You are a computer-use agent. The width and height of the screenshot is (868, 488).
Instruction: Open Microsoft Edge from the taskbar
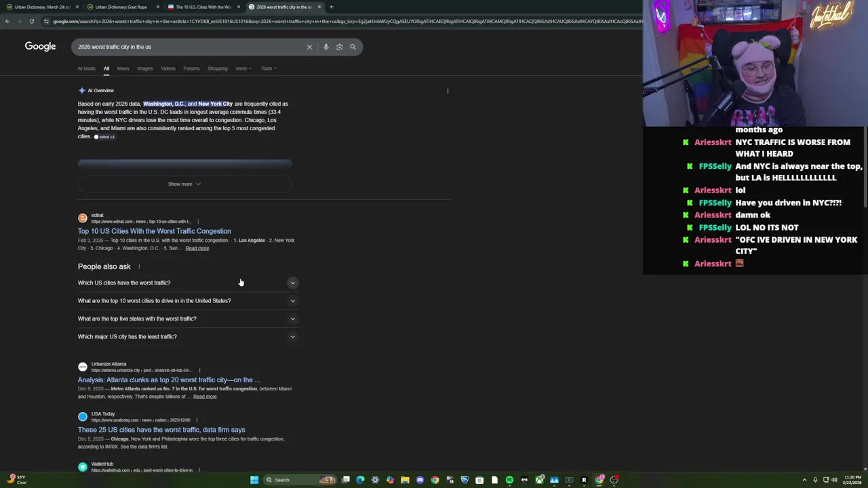click(x=360, y=480)
